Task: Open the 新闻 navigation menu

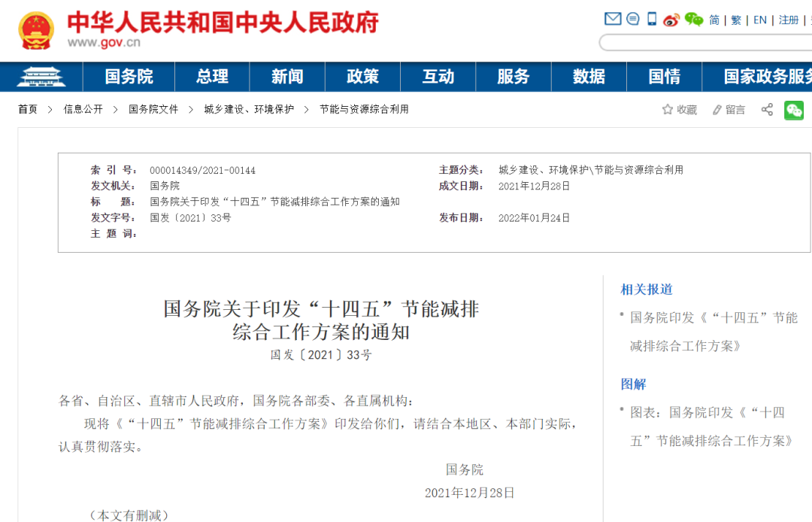Action: (286, 77)
